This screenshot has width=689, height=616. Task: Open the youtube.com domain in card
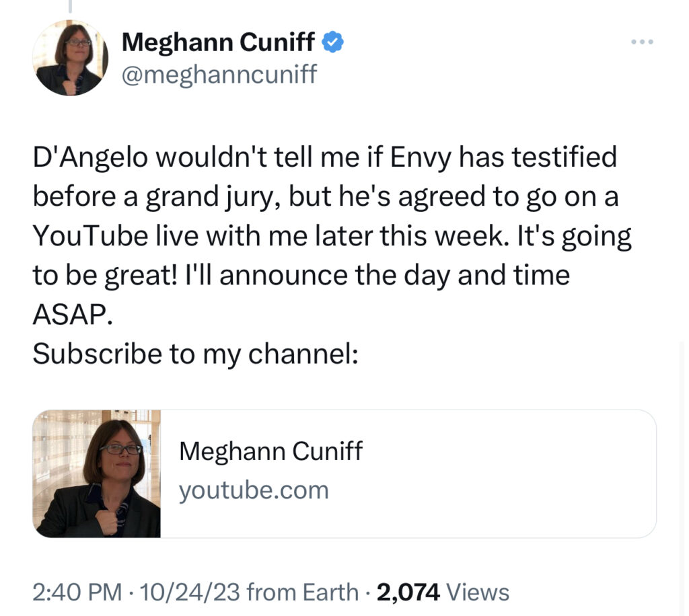pyautogui.click(x=254, y=490)
